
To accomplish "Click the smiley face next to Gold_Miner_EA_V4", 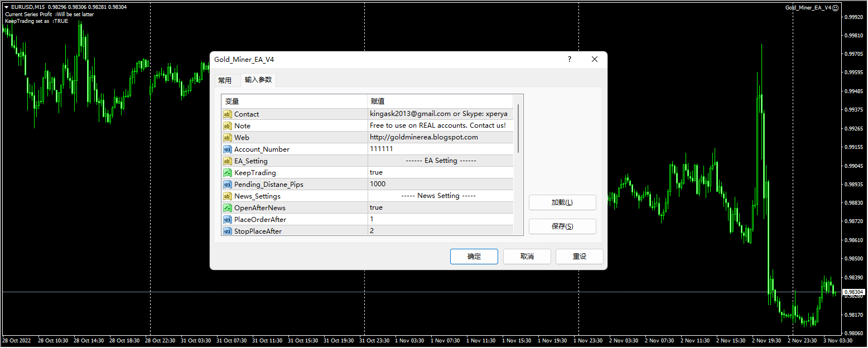I will [x=835, y=8].
